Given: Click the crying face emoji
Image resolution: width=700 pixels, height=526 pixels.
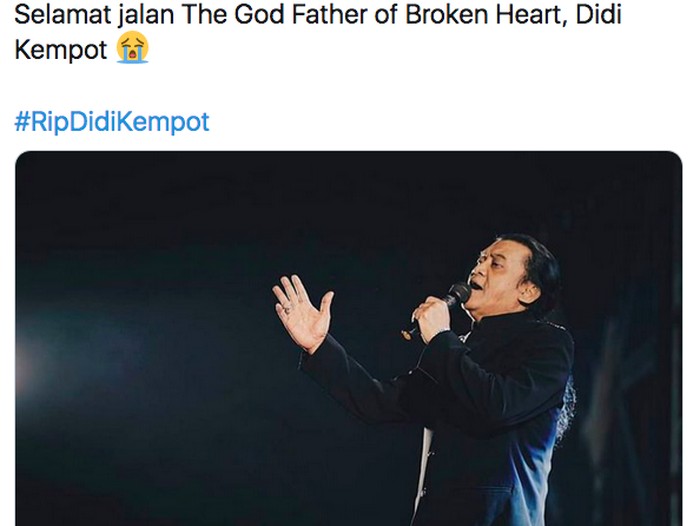Looking at the screenshot, I should [133, 48].
